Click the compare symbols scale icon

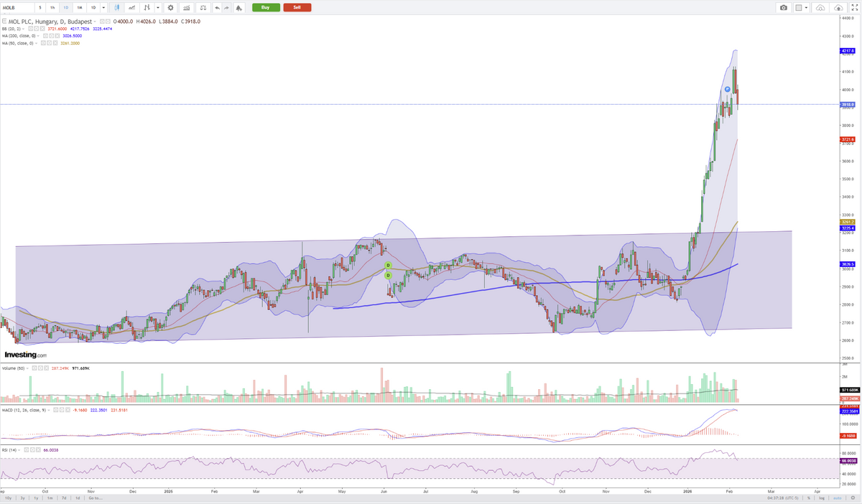click(203, 7)
